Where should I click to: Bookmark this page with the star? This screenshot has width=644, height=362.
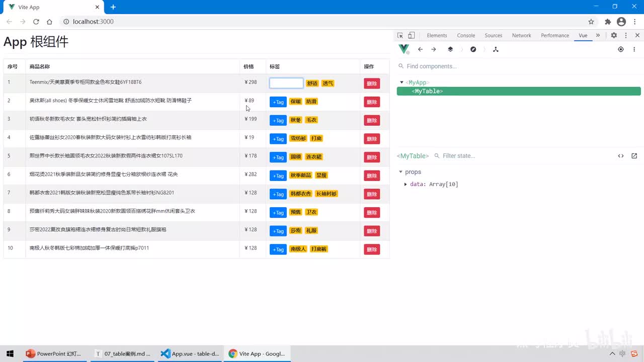click(591, 22)
